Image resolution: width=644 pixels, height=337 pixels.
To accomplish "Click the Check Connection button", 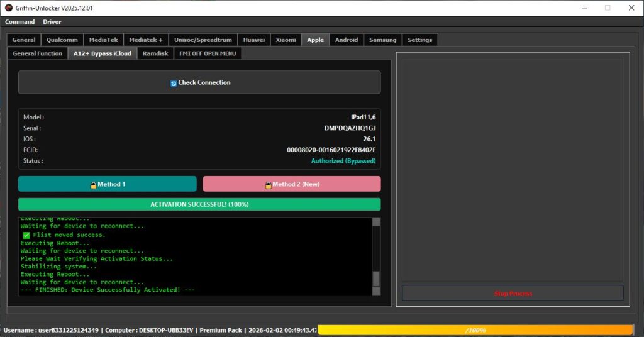I will coord(199,82).
